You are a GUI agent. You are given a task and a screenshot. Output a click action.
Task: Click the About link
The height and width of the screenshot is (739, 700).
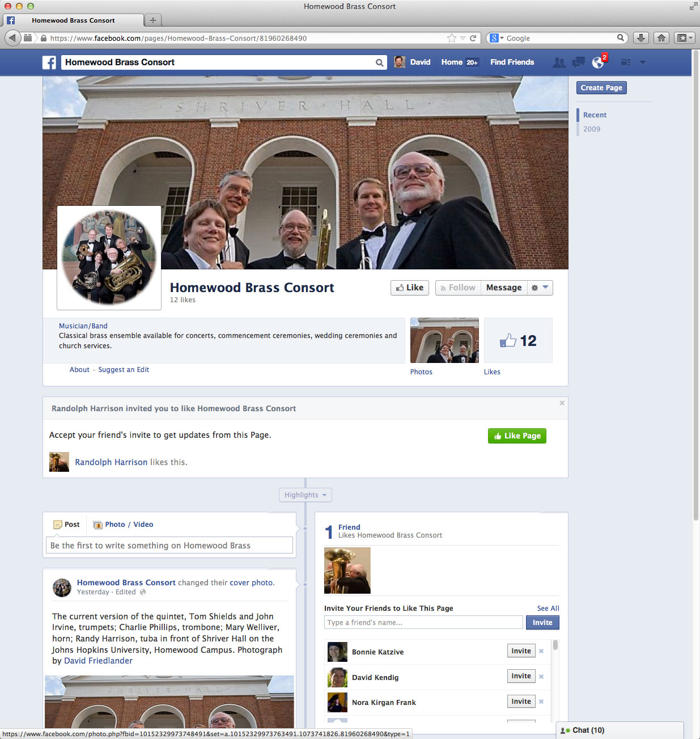pos(79,370)
